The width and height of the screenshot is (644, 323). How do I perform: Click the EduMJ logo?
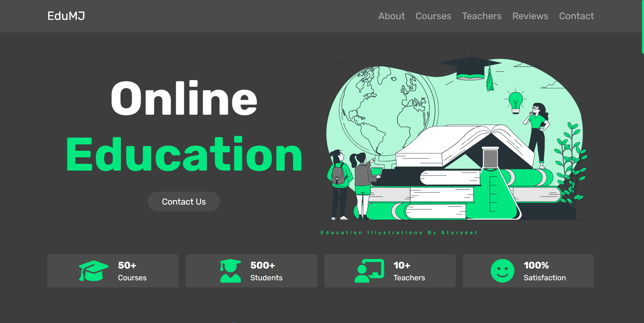tap(66, 16)
